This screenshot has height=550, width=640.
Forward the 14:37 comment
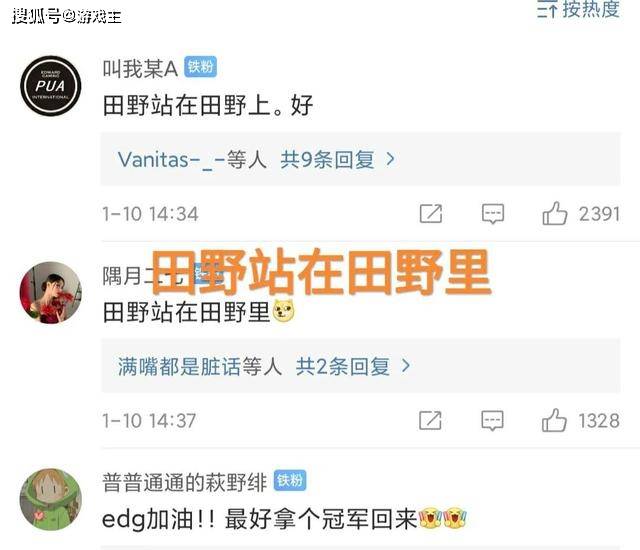click(x=431, y=420)
